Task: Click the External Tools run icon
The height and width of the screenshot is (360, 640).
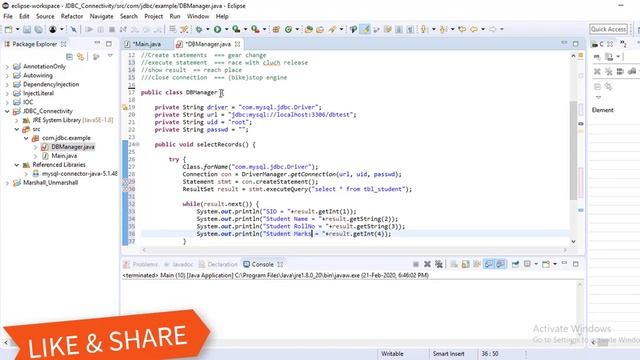Action: click(x=255, y=29)
